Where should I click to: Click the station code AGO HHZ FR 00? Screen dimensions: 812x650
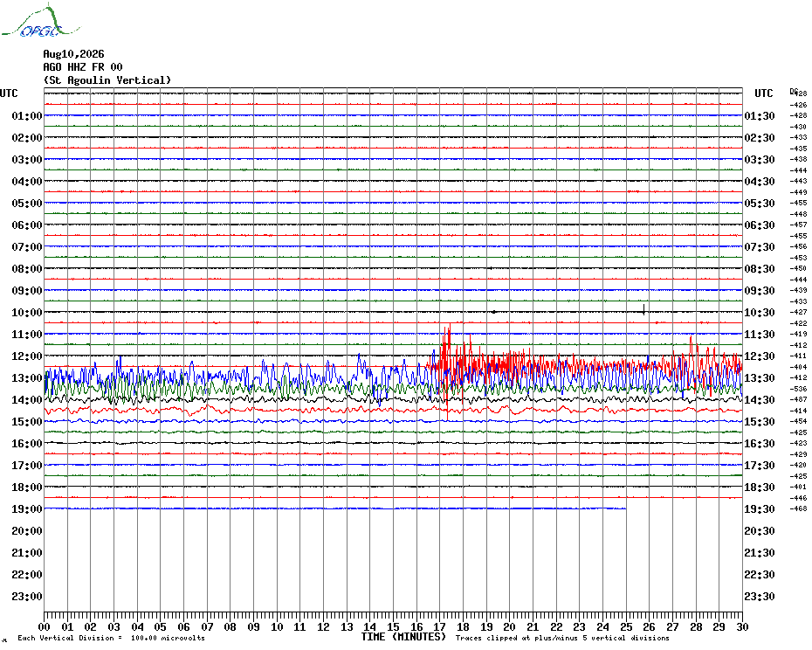click(x=83, y=67)
